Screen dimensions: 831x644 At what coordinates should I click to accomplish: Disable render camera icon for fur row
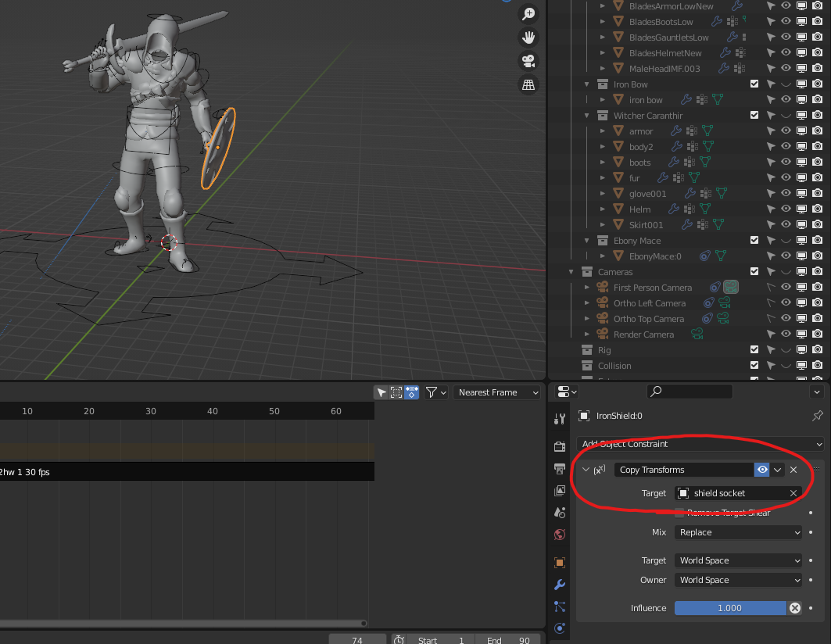click(818, 177)
